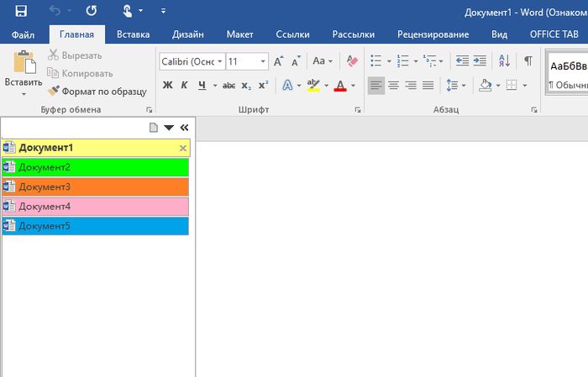The height and width of the screenshot is (377, 588).
Task: Toggle italic formatting (К)
Action: 184,86
